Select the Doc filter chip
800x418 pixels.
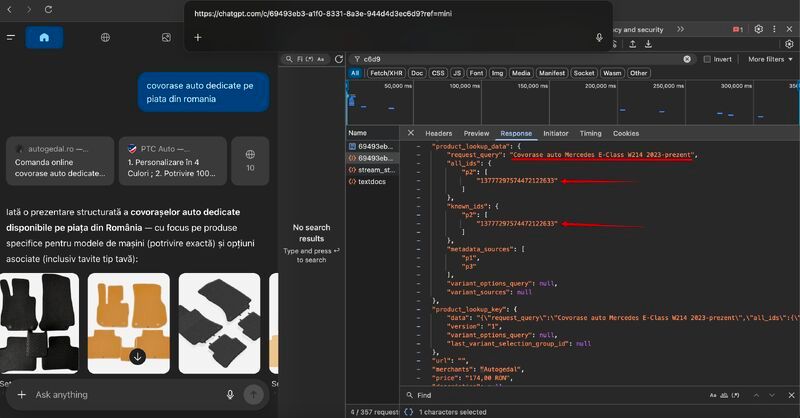coord(417,73)
